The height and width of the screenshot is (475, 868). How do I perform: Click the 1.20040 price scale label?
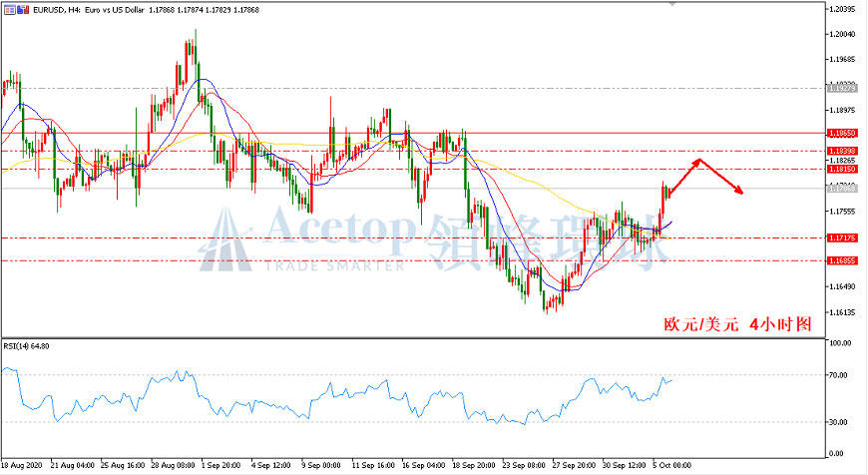coord(842,34)
